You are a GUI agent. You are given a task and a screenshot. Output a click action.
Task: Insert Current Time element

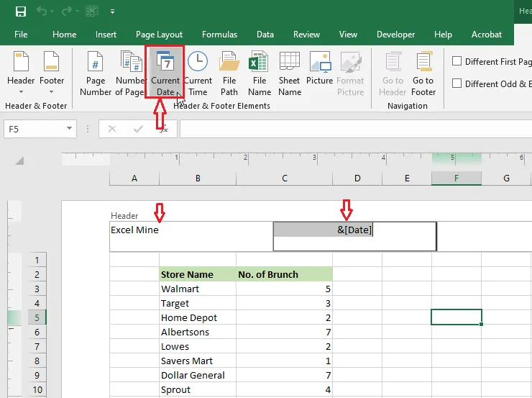pos(198,73)
